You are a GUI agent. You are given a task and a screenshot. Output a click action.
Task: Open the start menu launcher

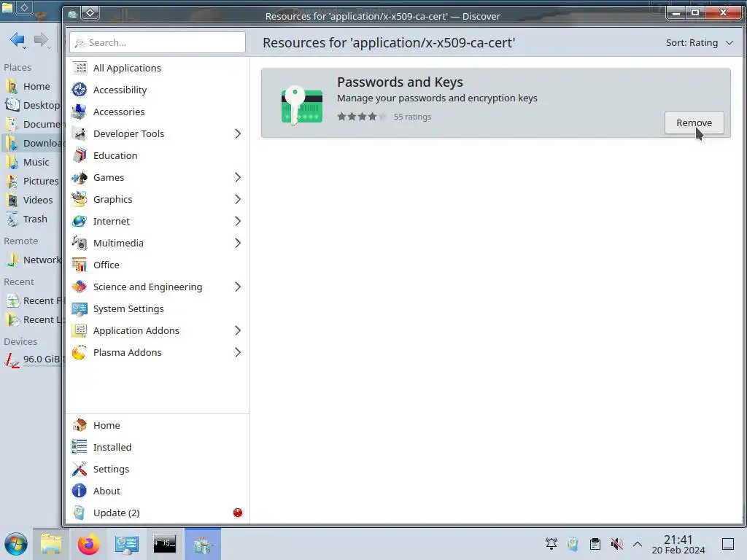(16, 545)
